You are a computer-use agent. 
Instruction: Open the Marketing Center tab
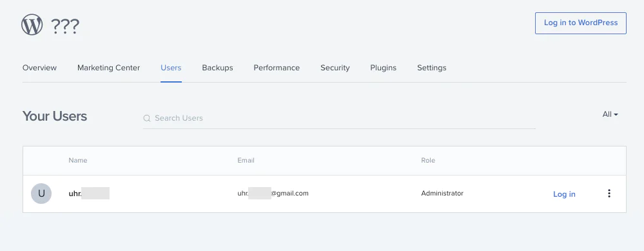coord(108,68)
